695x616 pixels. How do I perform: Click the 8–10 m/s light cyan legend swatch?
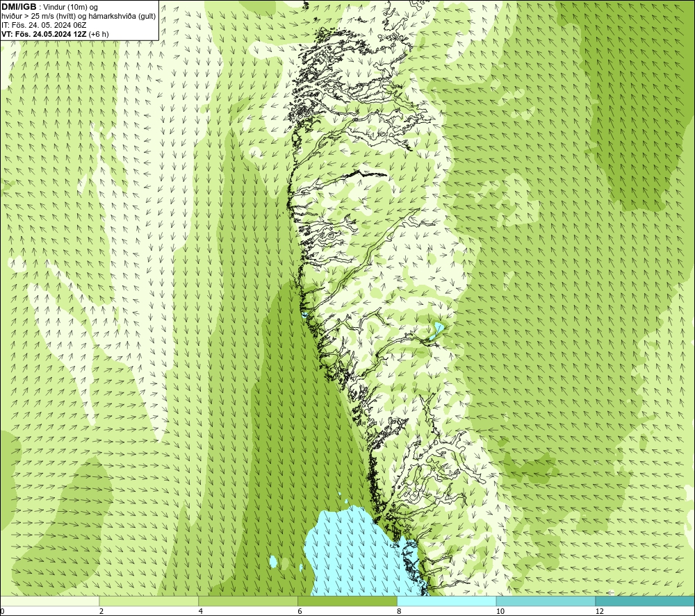tap(447, 601)
